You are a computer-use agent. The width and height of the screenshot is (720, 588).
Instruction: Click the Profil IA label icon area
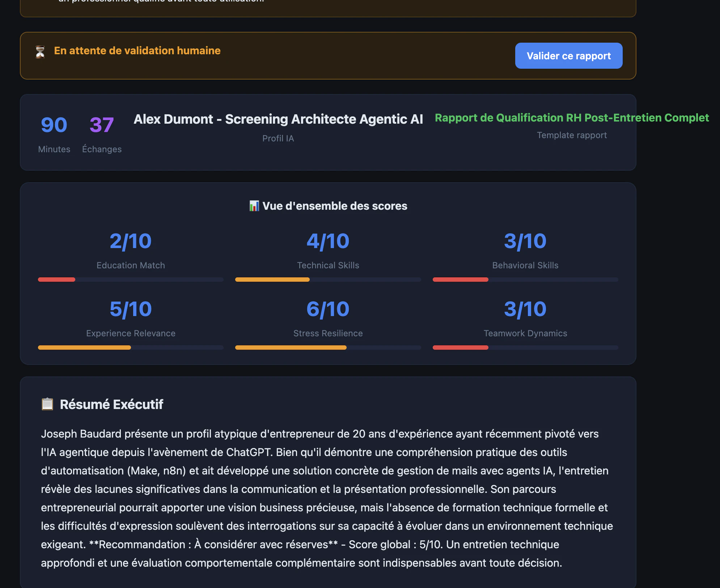point(278,138)
